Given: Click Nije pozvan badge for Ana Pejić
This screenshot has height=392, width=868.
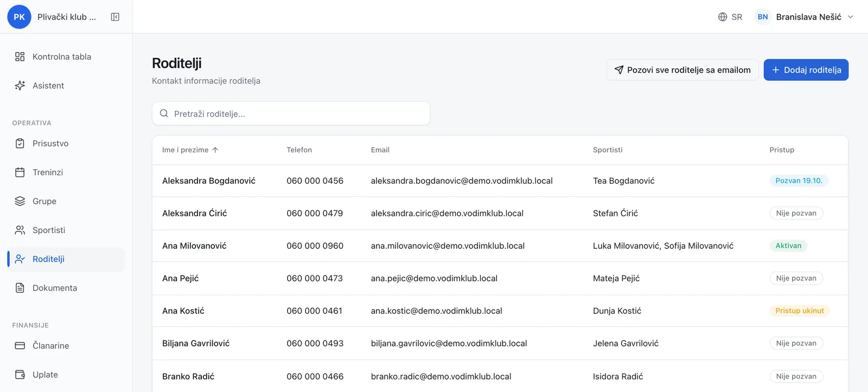Looking at the screenshot, I should click(x=796, y=278).
